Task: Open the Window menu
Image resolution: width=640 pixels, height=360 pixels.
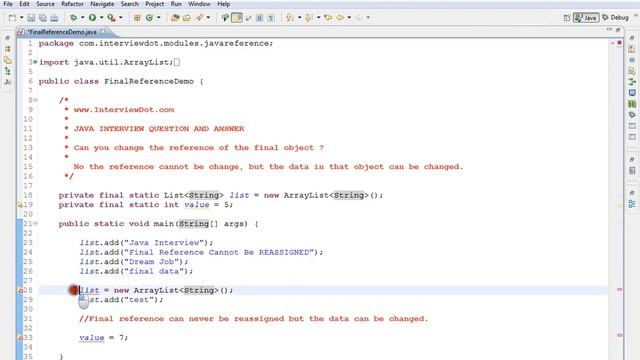Action: (199, 4)
